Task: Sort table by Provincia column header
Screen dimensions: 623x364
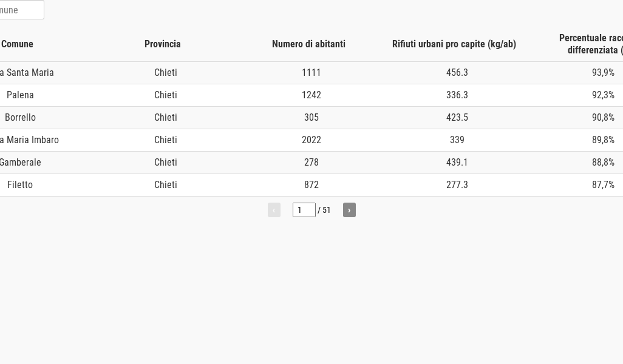Action: (x=163, y=44)
